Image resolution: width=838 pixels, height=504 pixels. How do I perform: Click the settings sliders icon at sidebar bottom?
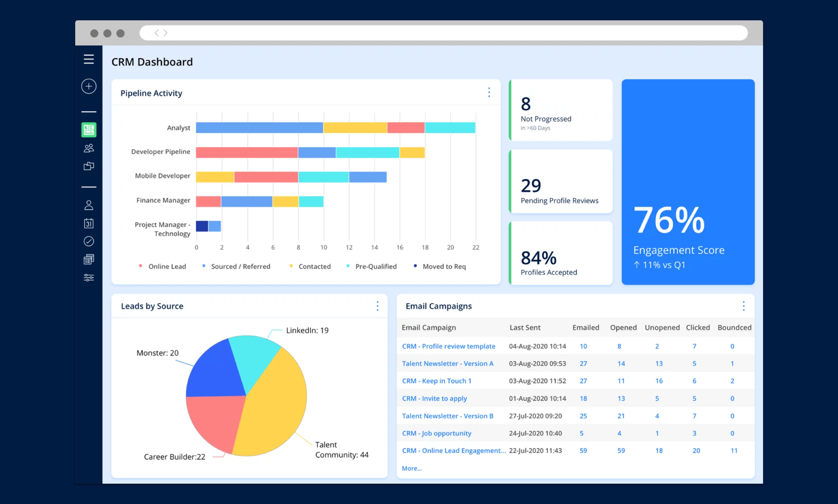pyautogui.click(x=89, y=278)
